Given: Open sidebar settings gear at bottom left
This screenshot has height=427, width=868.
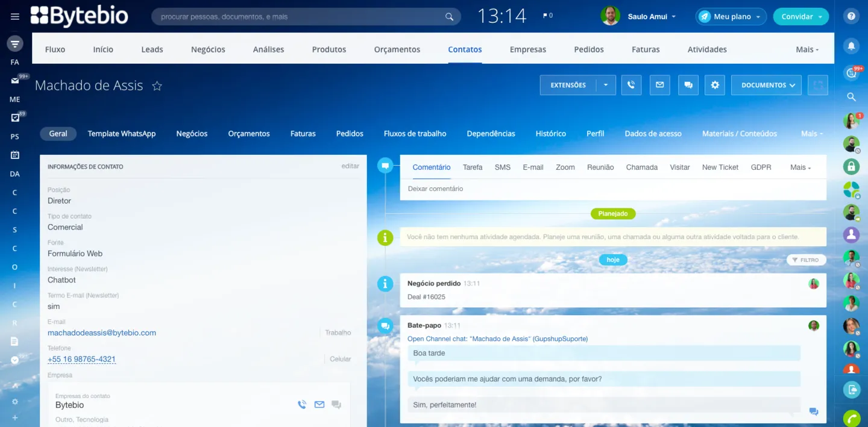Looking at the screenshot, I should click(x=15, y=402).
